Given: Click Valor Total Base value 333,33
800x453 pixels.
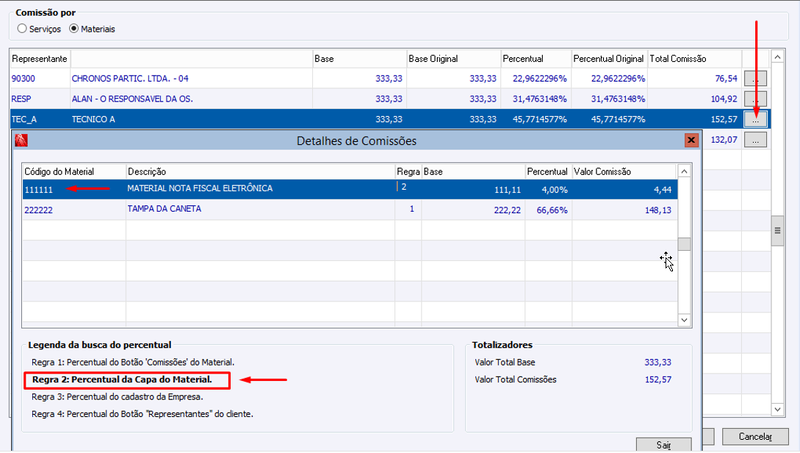Looking at the screenshot, I should point(658,362).
